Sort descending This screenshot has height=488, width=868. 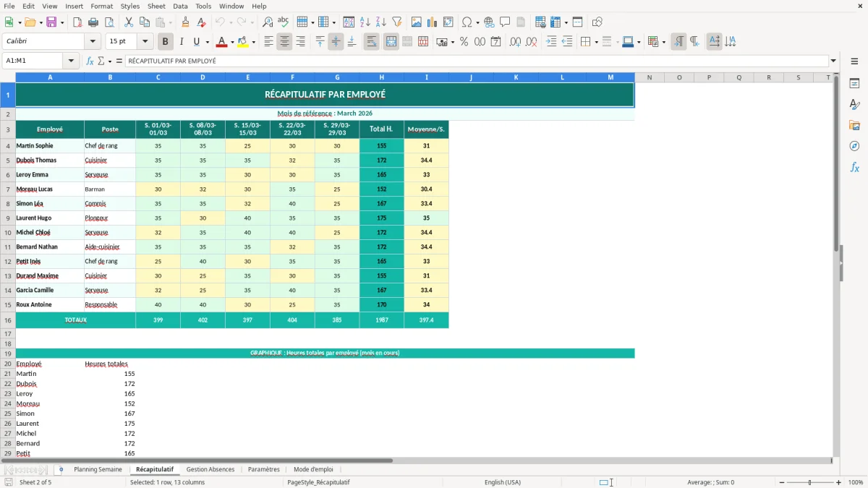click(x=381, y=22)
